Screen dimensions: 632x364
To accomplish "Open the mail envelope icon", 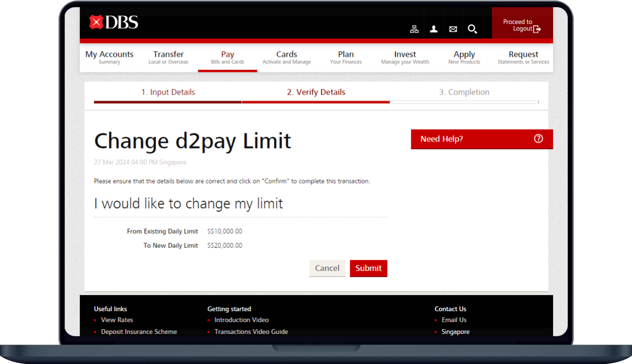I will click(x=453, y=29).
